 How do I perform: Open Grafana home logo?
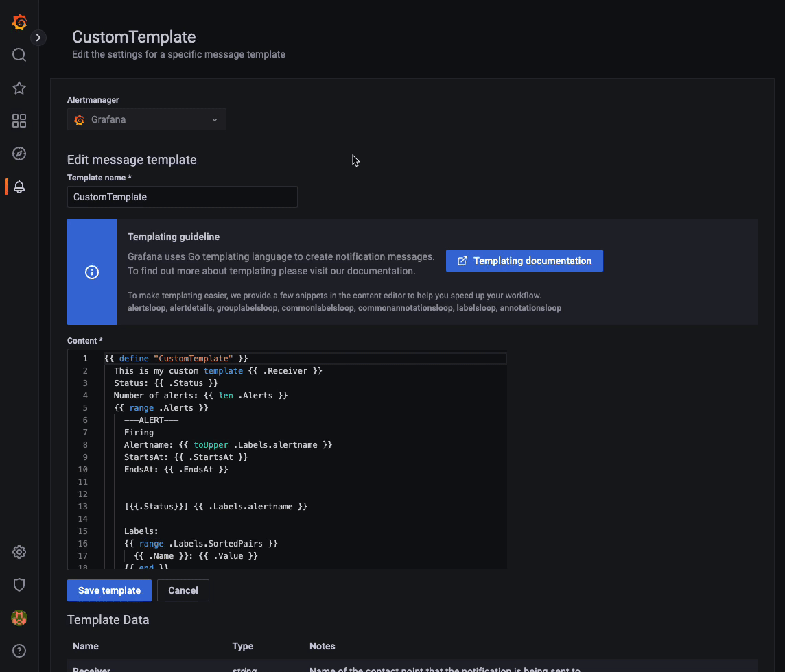coord(19,22)
